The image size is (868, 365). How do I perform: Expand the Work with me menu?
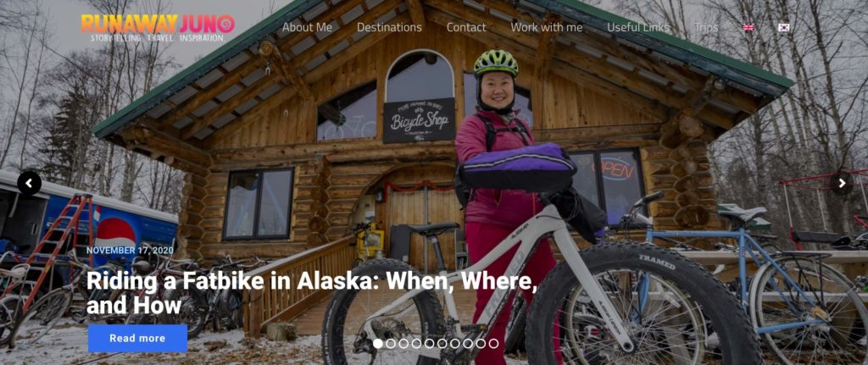click(547, 27)
